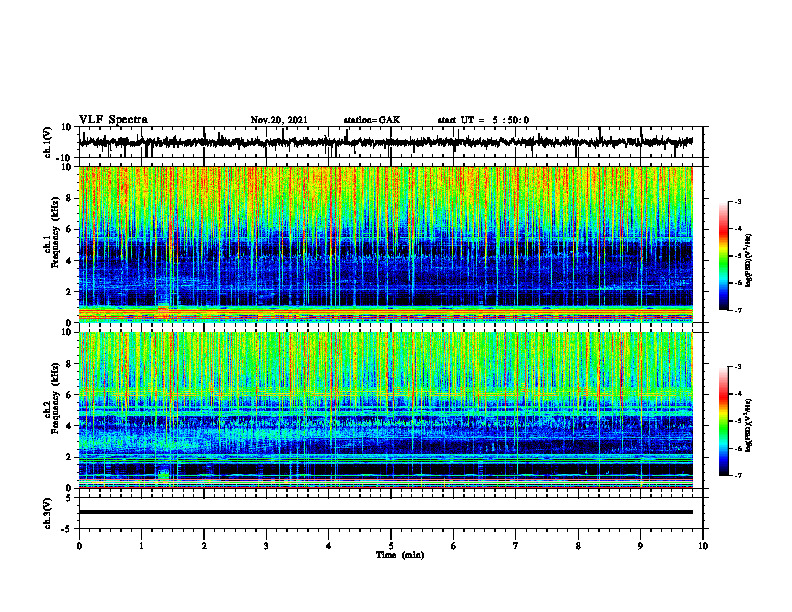This screenshot has width=792, height=612.
Task: Click the "-3" label on ch.2 color bar
Action: click(738, 367)
